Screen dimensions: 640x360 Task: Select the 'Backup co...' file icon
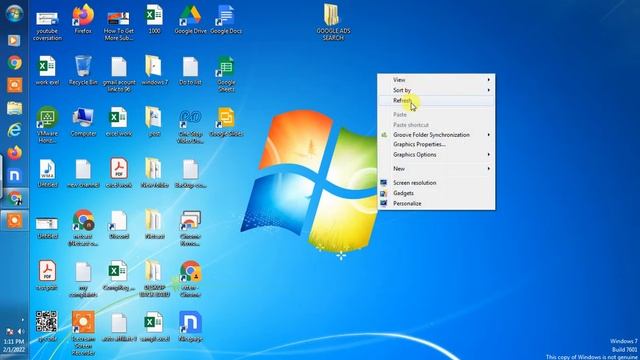click(190, 173)
